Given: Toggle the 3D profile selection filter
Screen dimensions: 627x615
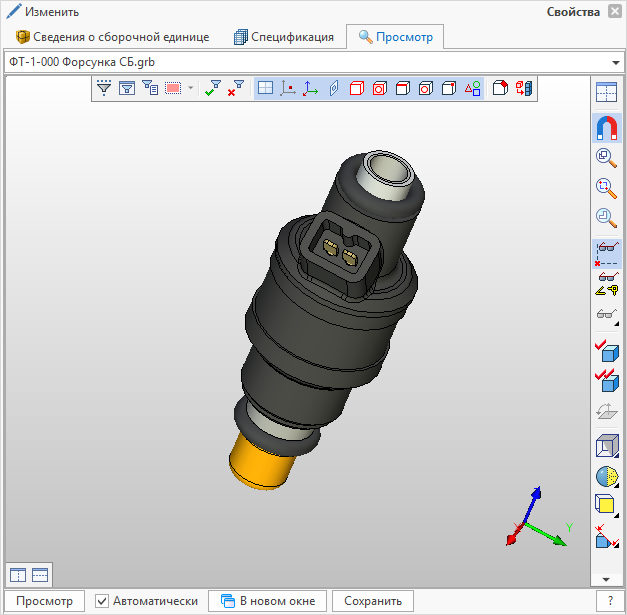Looking at the screenshot, I should pos(334,88).
